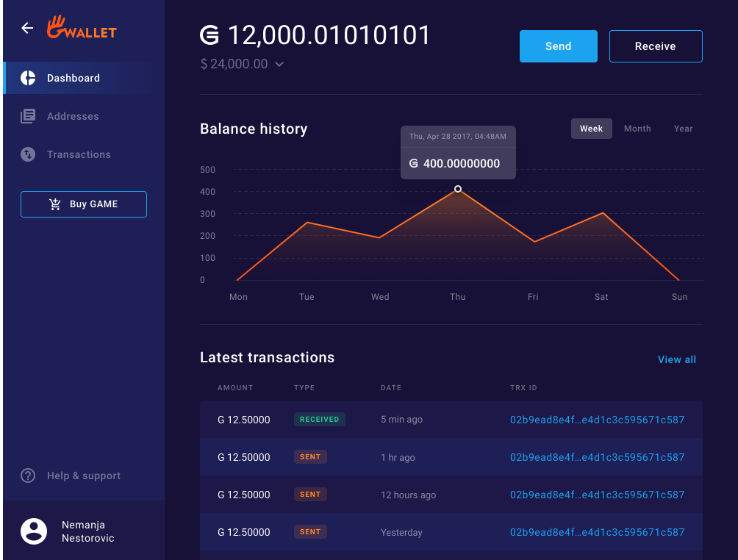The height and width of the screenshot is (560, 738).
Task: Open the View all transactions link
Action: pyautogui.click(x=677, y=359)
